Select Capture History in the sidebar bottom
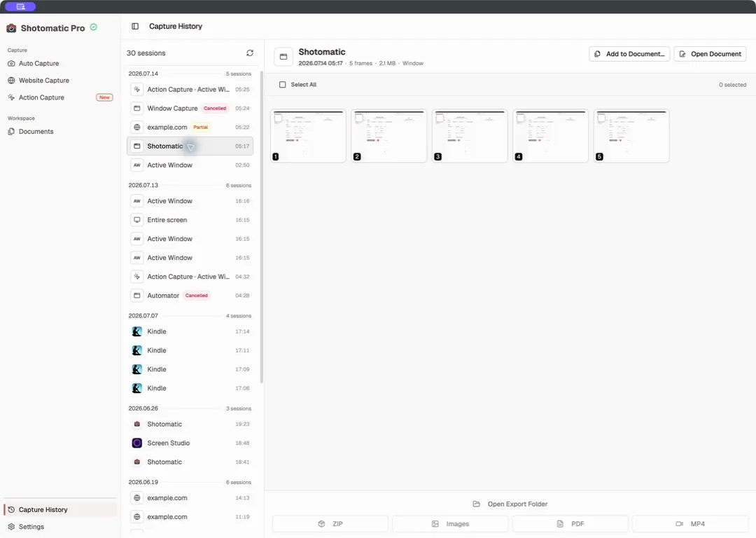Screen dimensions: 756x538 pyautogui.click(x=59, y=509)
